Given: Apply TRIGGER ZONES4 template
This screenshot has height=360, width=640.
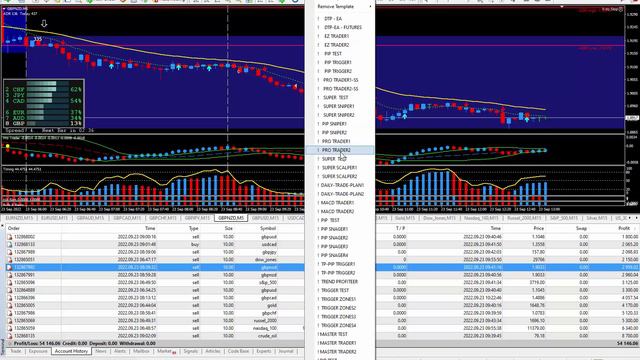Looking at the screenshot, I should coord(340,325).
